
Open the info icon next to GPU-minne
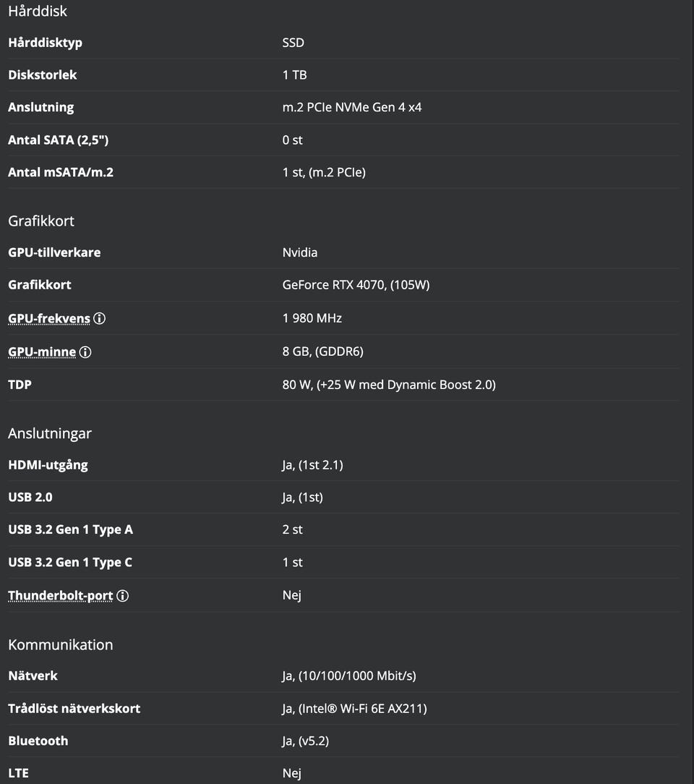(x=85, y=352)
